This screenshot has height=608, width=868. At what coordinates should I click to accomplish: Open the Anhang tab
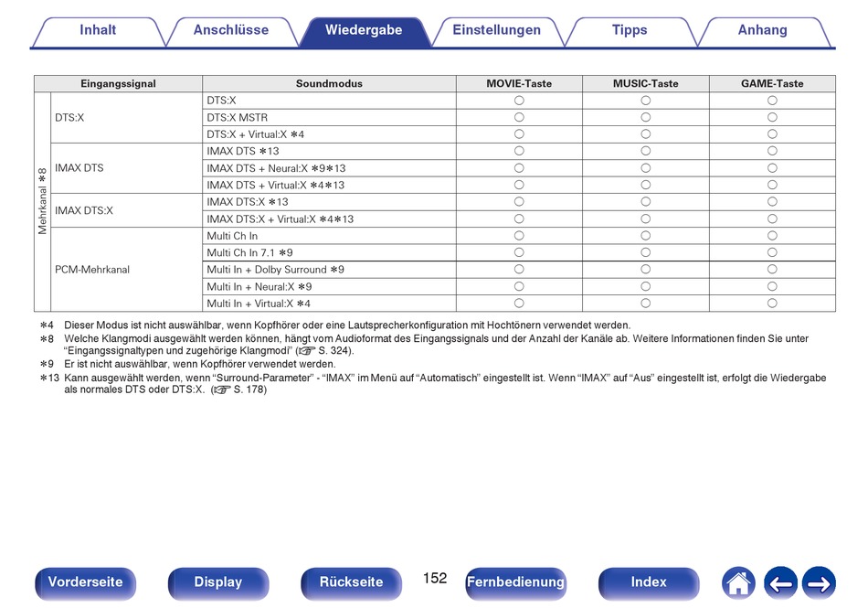[762, 30]
